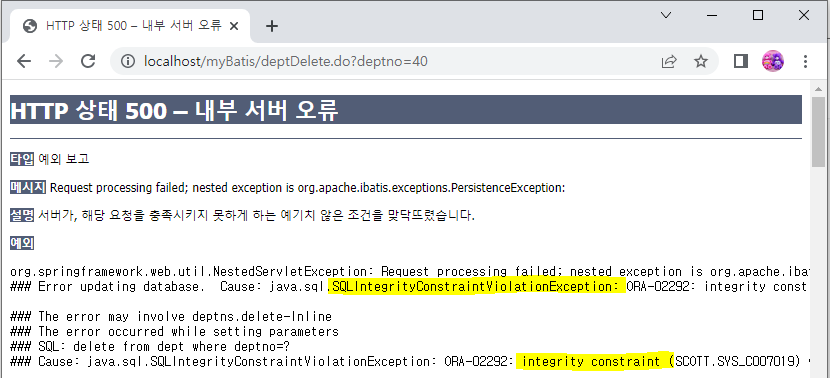Viewport: 830px width, 378px height.
Task: Click the line mentioning deptns.delete-Inline
Action: tap(171, 317)
